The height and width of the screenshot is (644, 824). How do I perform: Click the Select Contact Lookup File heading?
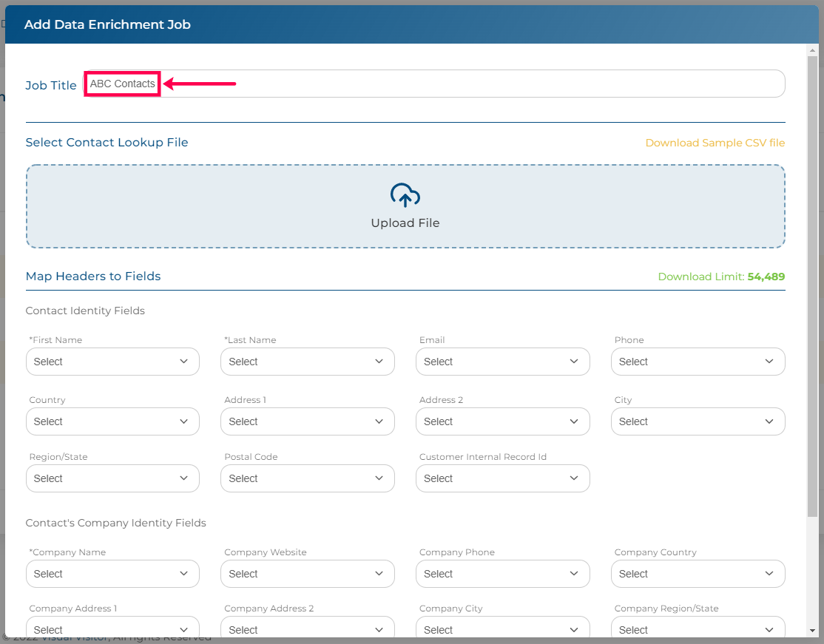click(107, 143)
